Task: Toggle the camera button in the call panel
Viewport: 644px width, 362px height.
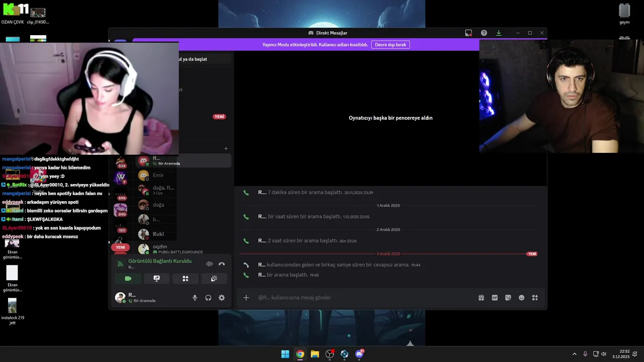Action: tap(128, 279)
